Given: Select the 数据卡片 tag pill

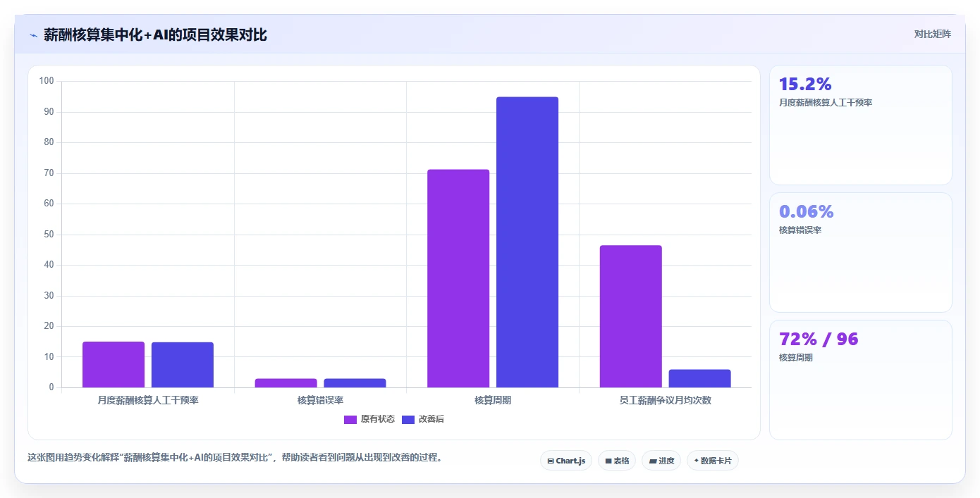Looking at the screenshot, I should pyautogui.click(x=713, y=461).
